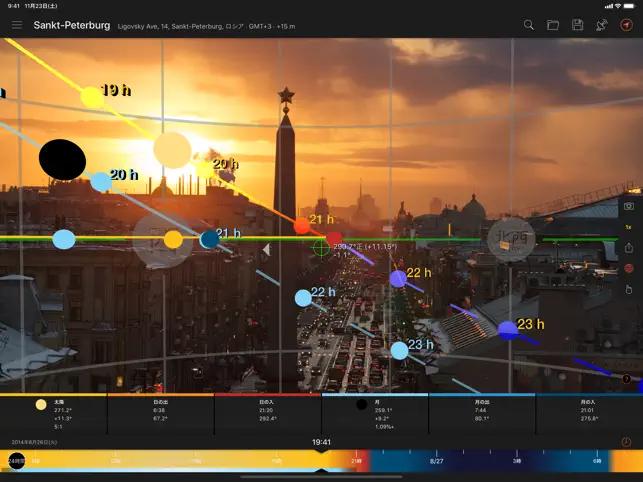643x482 pixels.
Task: Change the 1x zoom level
Action: (x=628, y=227)
